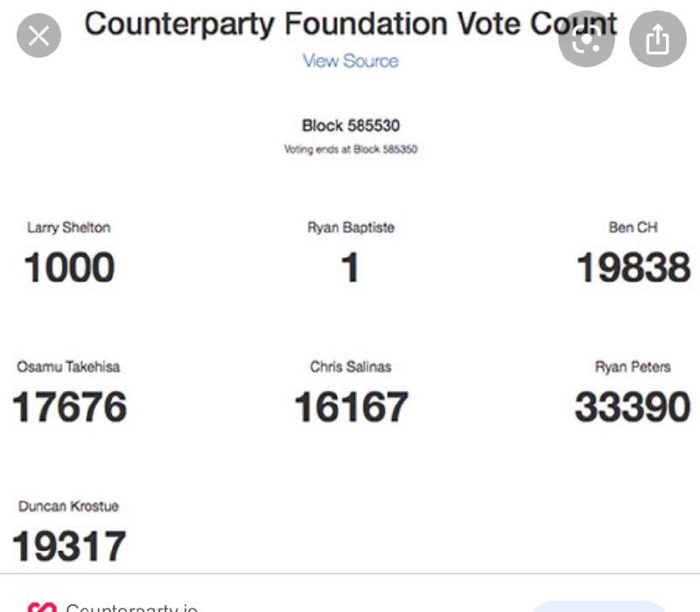The width and height of the screenshot is (700, 612).
Task: Open the Counterparty.io site link
Action: point(132,607)
